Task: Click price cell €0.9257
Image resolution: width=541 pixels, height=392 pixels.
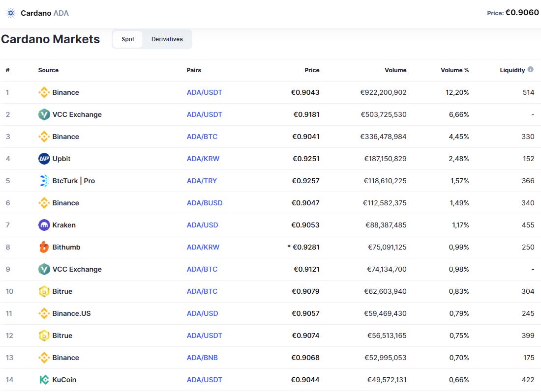Action: click(x=306, y=181)
